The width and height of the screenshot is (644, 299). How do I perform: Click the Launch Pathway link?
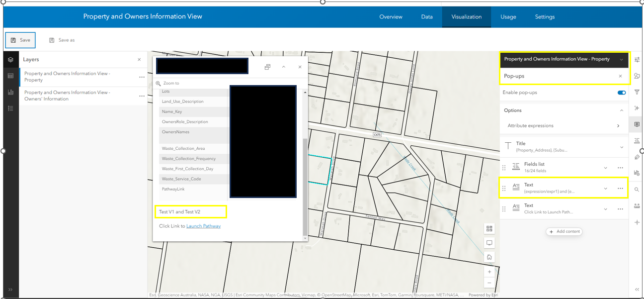pos(204,226)
